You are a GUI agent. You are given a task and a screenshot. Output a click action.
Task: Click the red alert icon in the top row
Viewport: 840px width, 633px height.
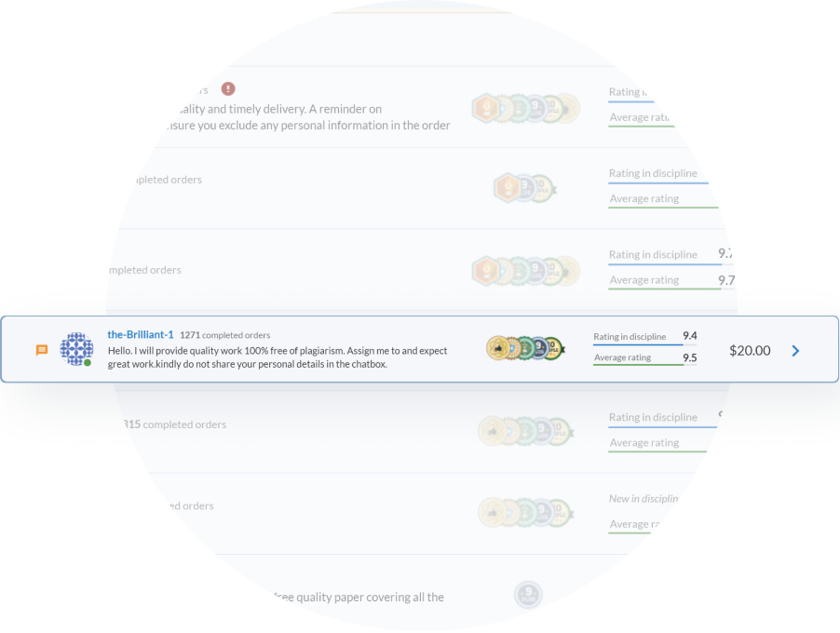[x=228, y=88]
